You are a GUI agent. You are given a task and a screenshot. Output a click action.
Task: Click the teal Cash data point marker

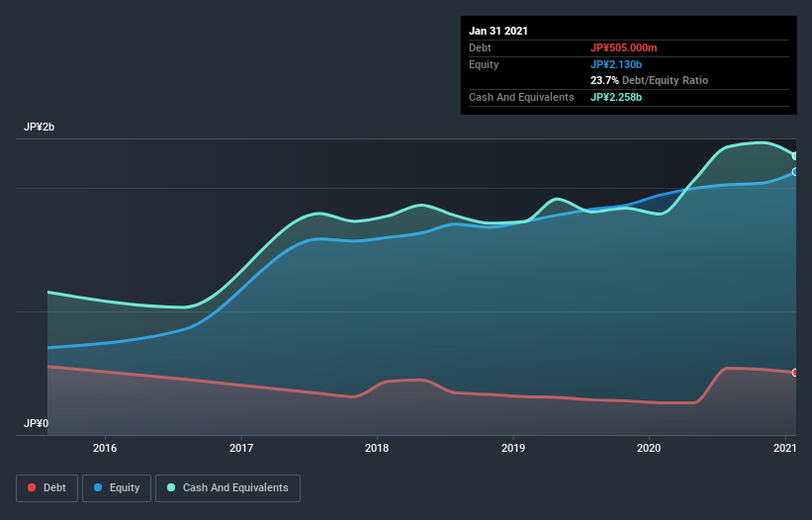(795, 156)
